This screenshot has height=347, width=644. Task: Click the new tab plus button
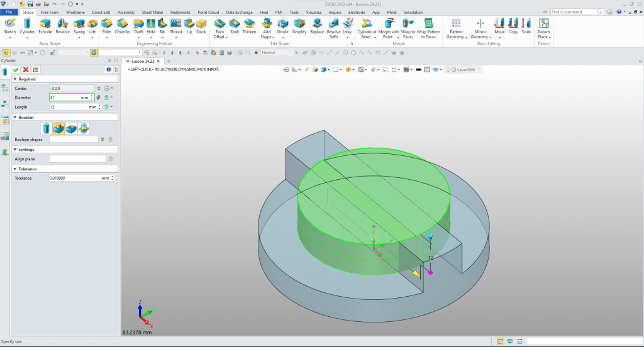click(x=169, y=61)
